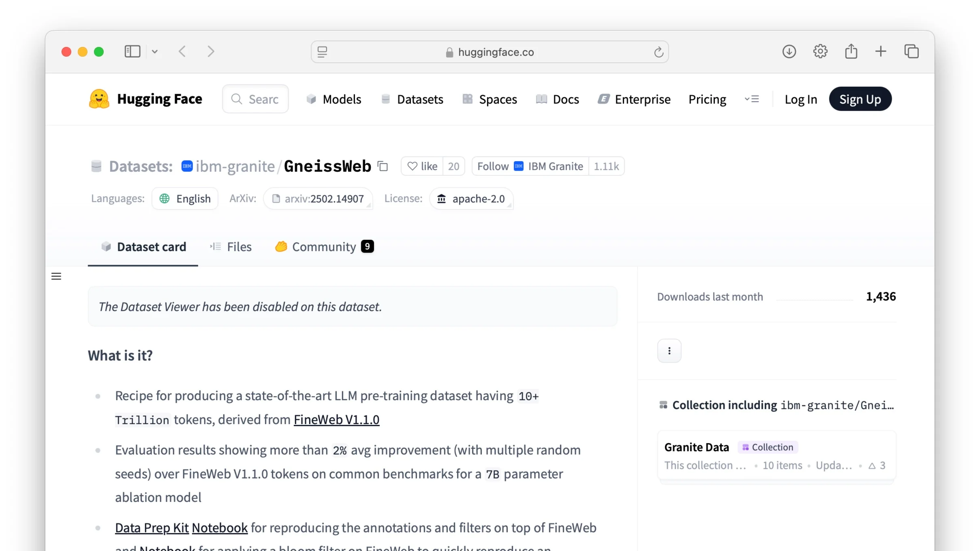Screen dimensions: 980x551
Task: Open the Enterprise link
Action: [634, 99]
